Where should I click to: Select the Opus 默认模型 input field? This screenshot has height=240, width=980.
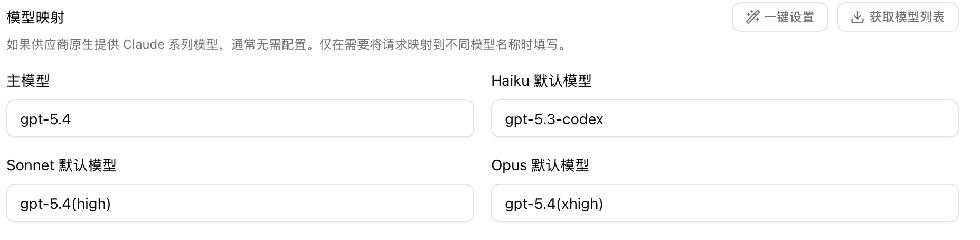(724, 203)
